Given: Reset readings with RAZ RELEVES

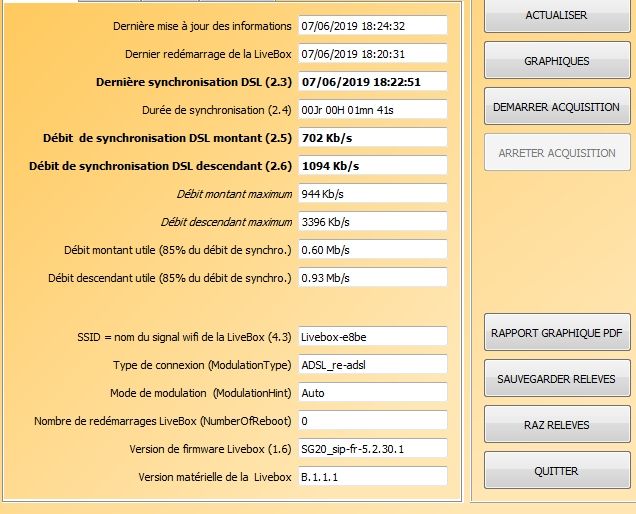Looking at the screenshot, I should pyautogui.click(x=557, y=425).
